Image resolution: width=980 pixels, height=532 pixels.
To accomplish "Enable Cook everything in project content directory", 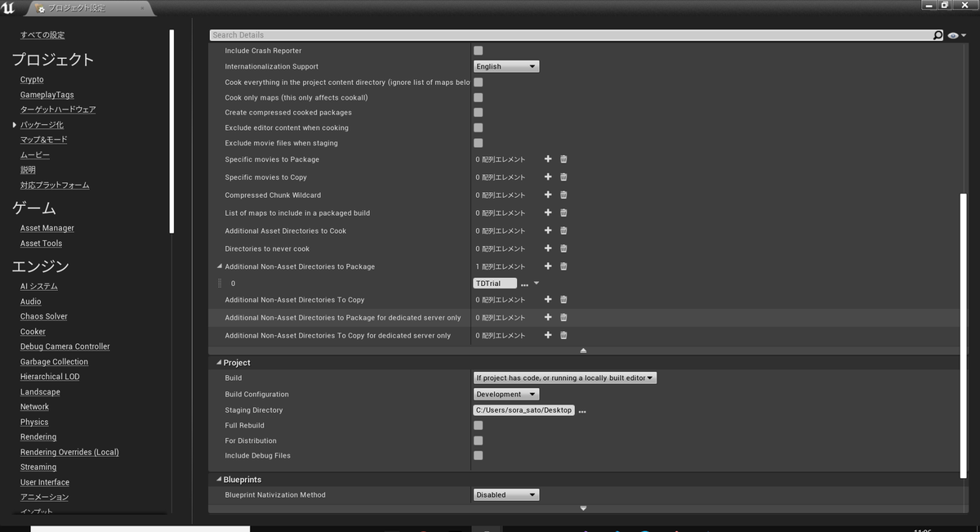I will (479, 82).
